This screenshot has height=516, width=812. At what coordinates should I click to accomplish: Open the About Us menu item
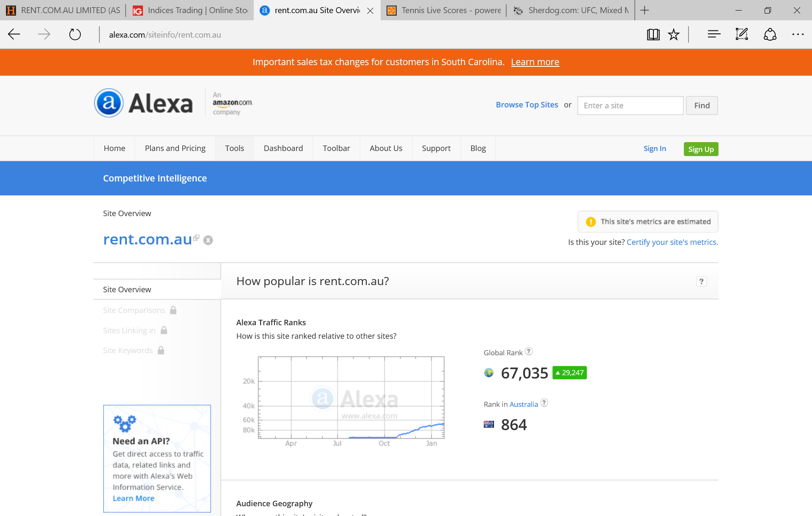tap(386, 148)
